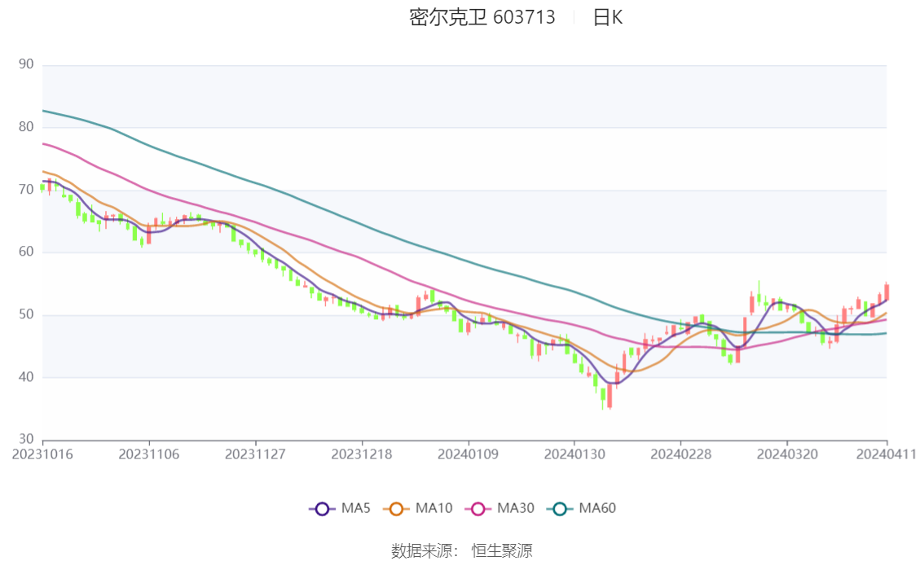This screenshot has height=561, width=924.
Task: Click the MA10 legend label text
Action: click(x=433, y=508)
